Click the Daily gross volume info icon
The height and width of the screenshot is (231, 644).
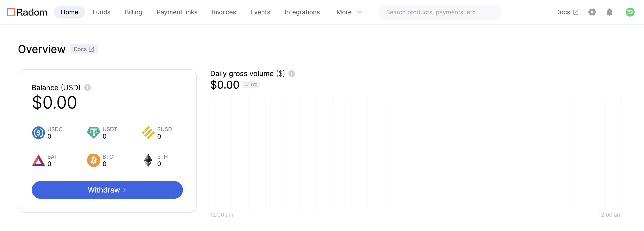tap(292, 74)
